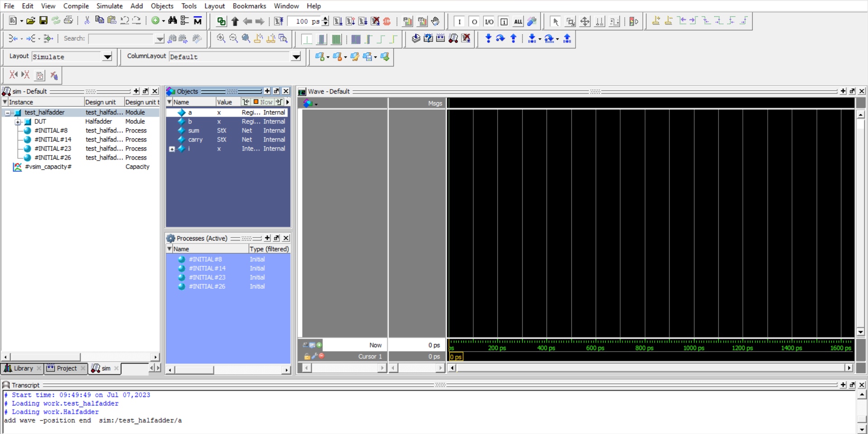The image size is (868, 434).
Task: Click the Restart simulation icon
Action: pos(278,21)
